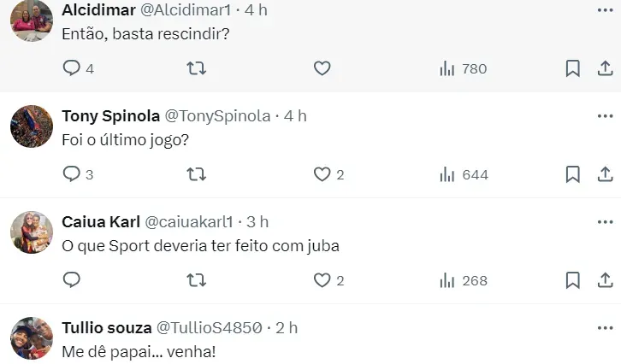Repost Tony Spinola's tweet
This screenshot has height=364, width=621.
[197, 174]
